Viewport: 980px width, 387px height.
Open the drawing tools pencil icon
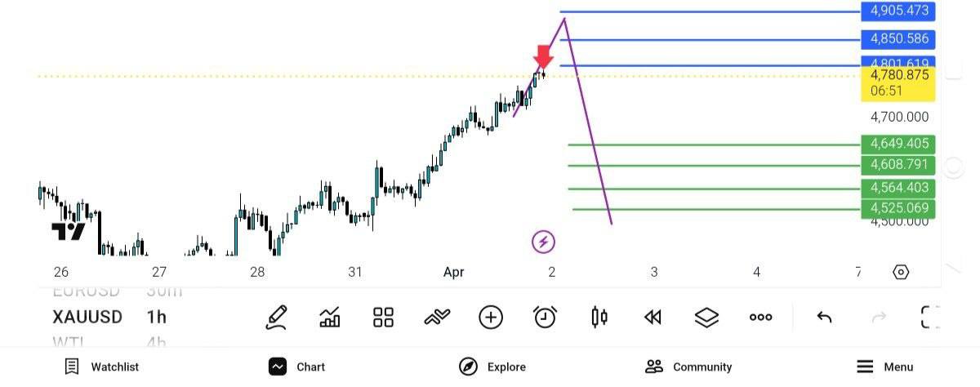coord(277,318)
